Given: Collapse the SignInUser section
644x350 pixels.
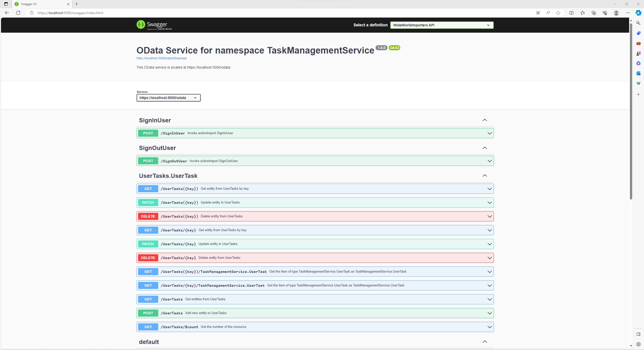Looking at the screenshot, I should pyautogui.click(x=485, y=120).
